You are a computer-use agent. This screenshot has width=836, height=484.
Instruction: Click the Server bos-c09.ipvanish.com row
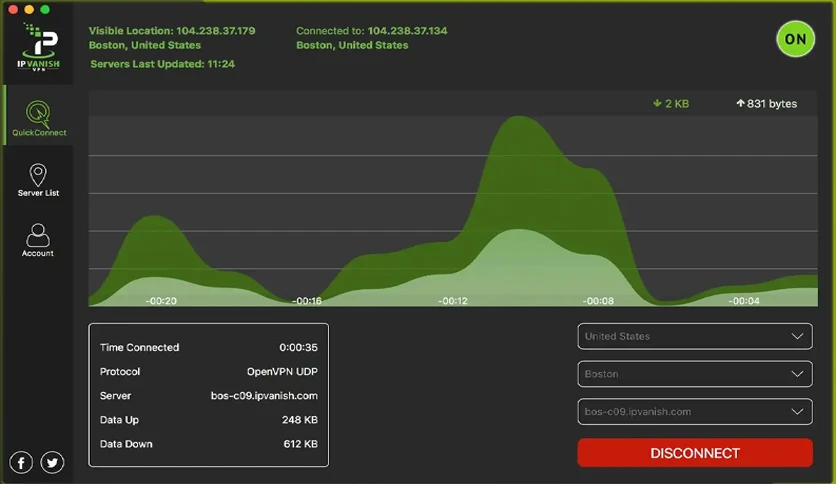click(208, 396)
